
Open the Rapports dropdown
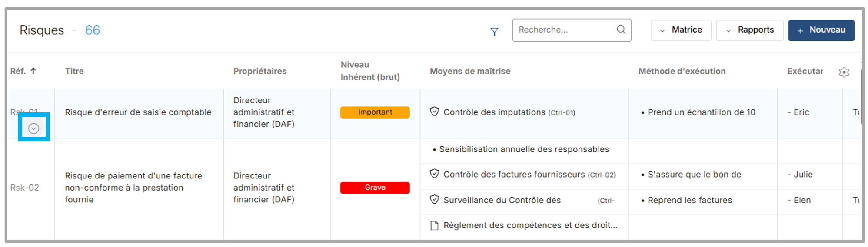749,30
